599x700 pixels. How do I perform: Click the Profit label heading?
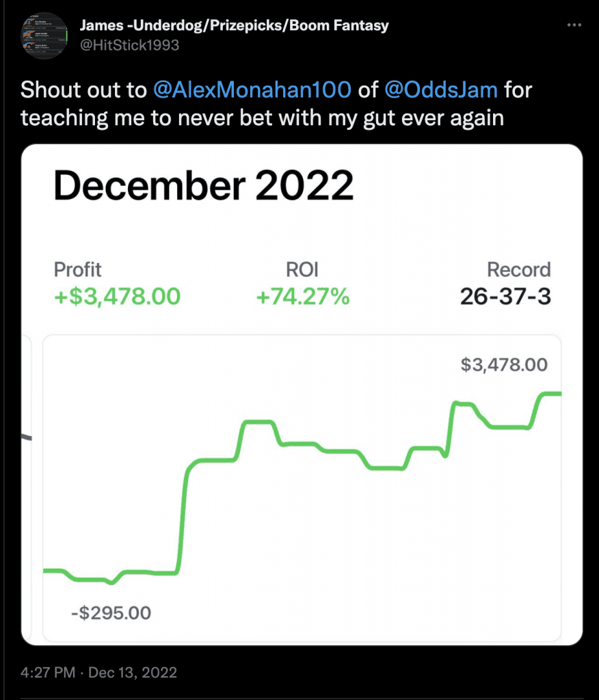tap(77, 269)
